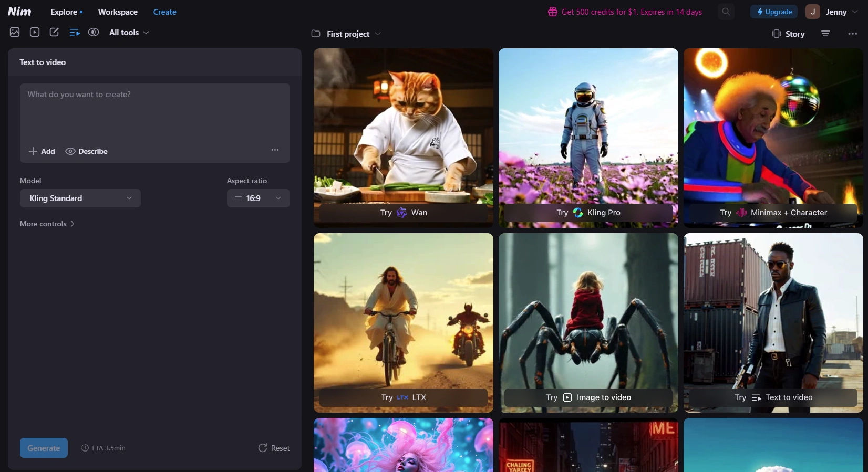Viewport: 868px width, 472px height.
Task: Expand More controls section
Action: pos(47,224)
